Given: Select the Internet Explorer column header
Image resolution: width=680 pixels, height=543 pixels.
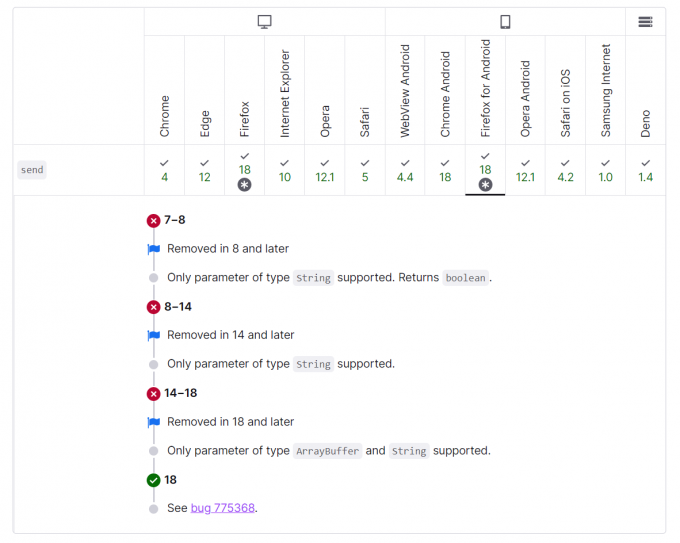Looking at the screenshot, I should click(284, 90).
